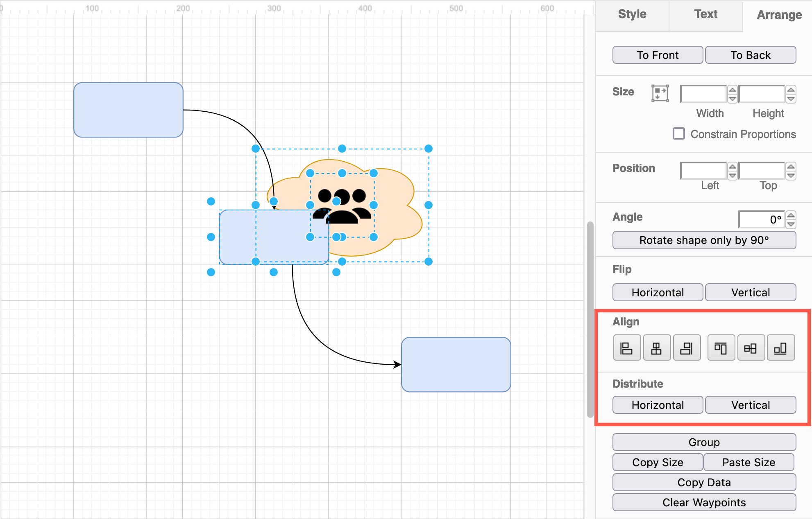
Task: Send the selection To Back
Action: click(x=751, y=55)
